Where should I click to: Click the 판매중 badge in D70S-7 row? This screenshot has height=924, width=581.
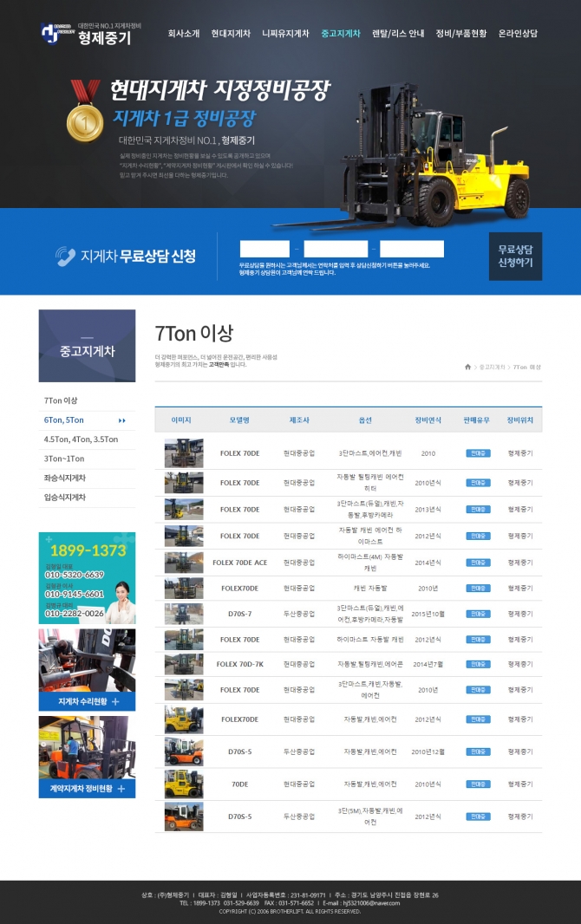[478, 614]
